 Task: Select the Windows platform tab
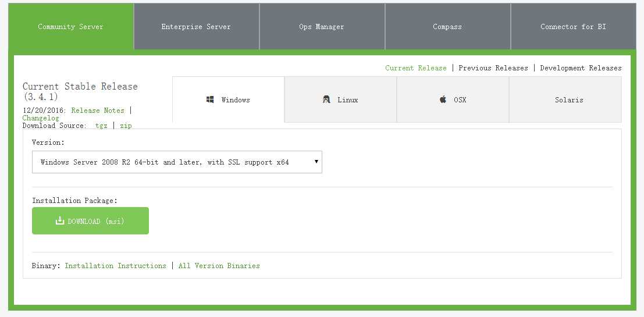(229, 99)
